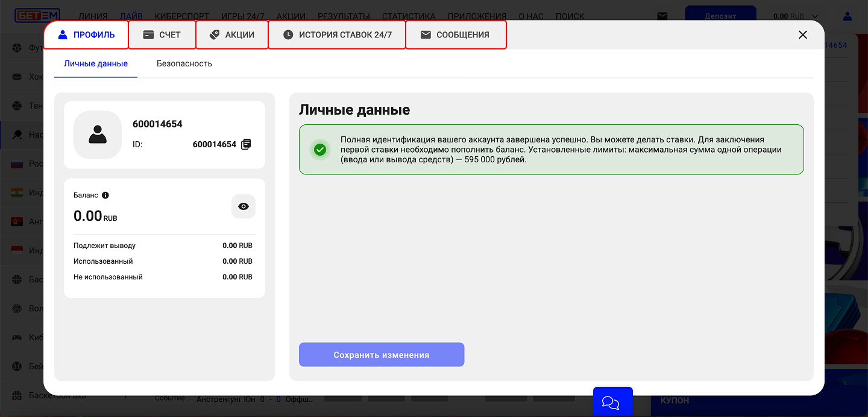Switch to Безопасность sub-tab
868x417 pixels.
coord(184,63)
